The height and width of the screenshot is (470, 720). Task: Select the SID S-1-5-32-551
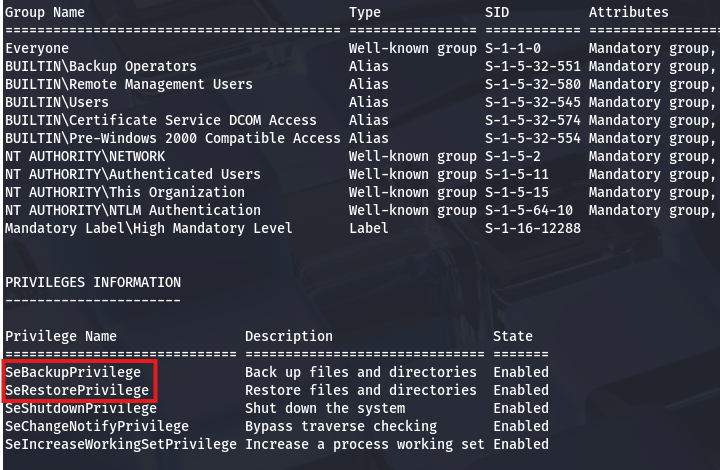click(x=533, y=66)
